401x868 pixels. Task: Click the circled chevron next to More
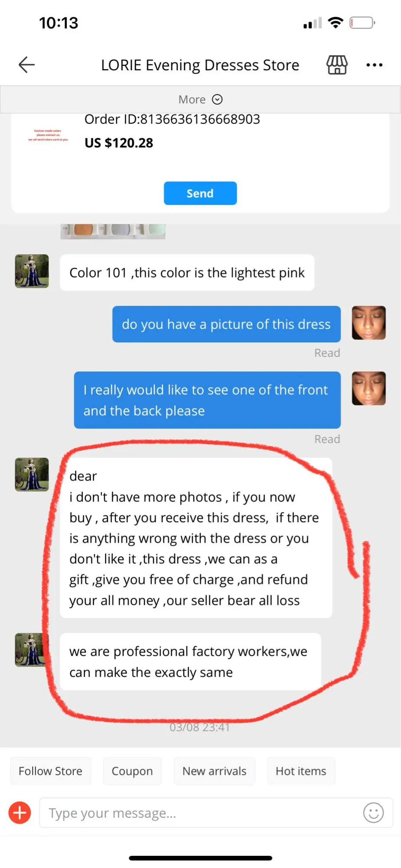(217, 99)
